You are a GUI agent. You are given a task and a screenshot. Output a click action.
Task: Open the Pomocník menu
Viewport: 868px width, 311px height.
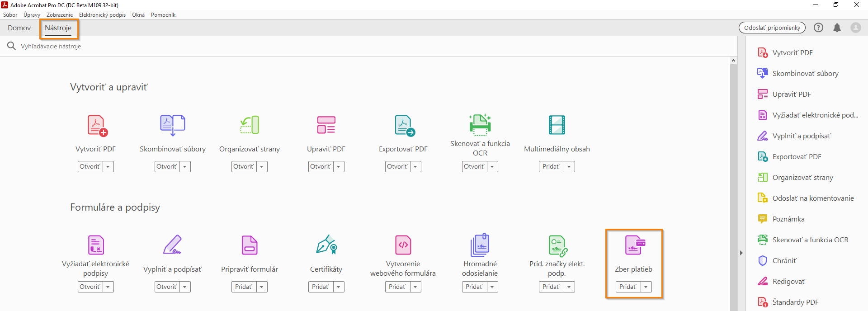coord(163,15)
